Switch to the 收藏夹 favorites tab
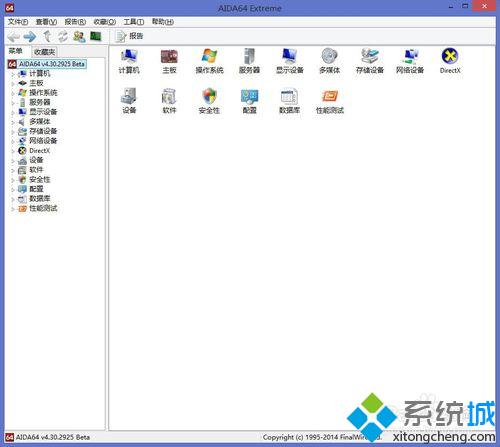Viewport: 500px width, 447px height. [44, 52]
